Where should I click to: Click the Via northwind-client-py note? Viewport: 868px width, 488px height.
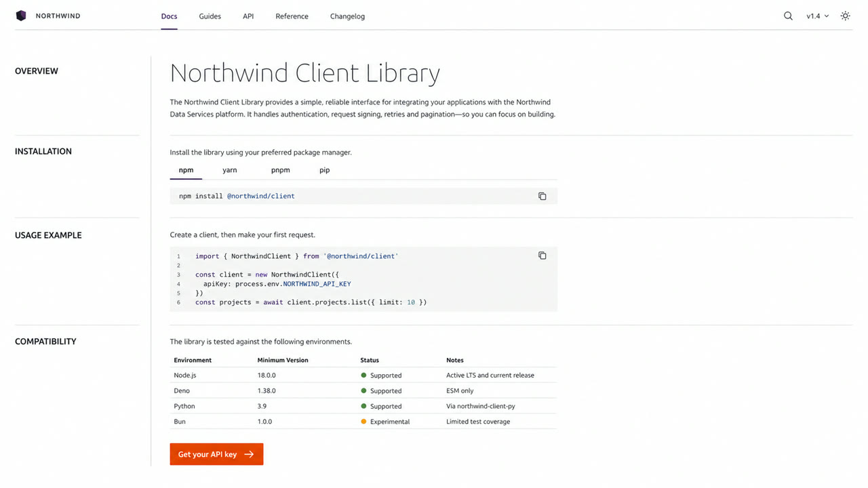(x=481, y=406)
